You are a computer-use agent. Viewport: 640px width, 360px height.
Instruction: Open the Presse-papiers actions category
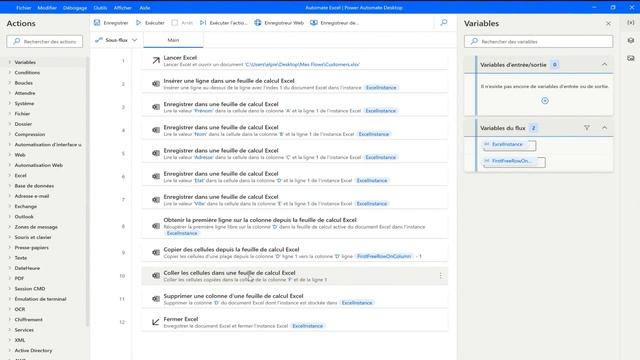point(31,247)
